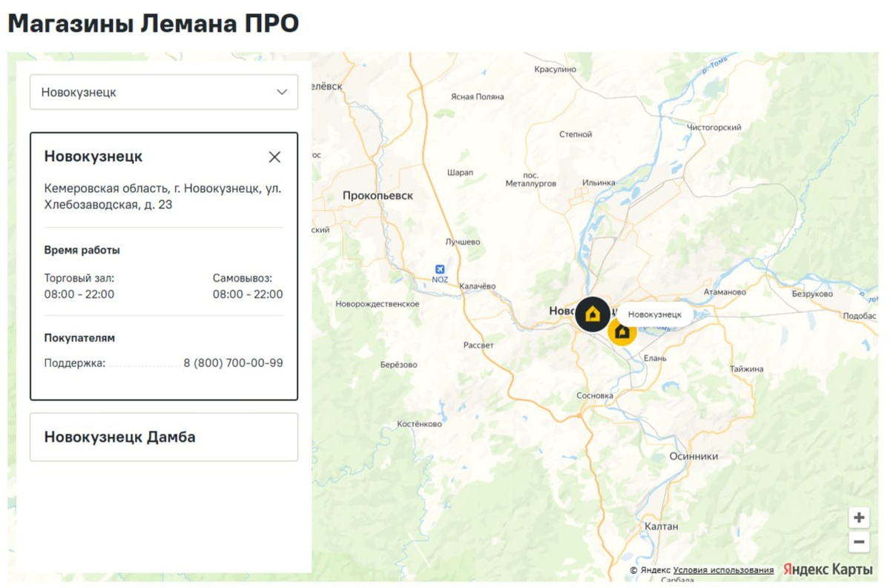Click the Безруково label on map

coord(812,294)
